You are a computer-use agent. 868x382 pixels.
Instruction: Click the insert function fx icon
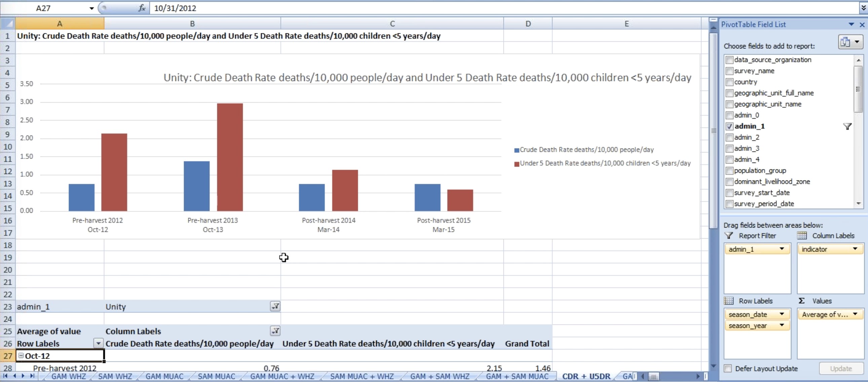(142, 8)
